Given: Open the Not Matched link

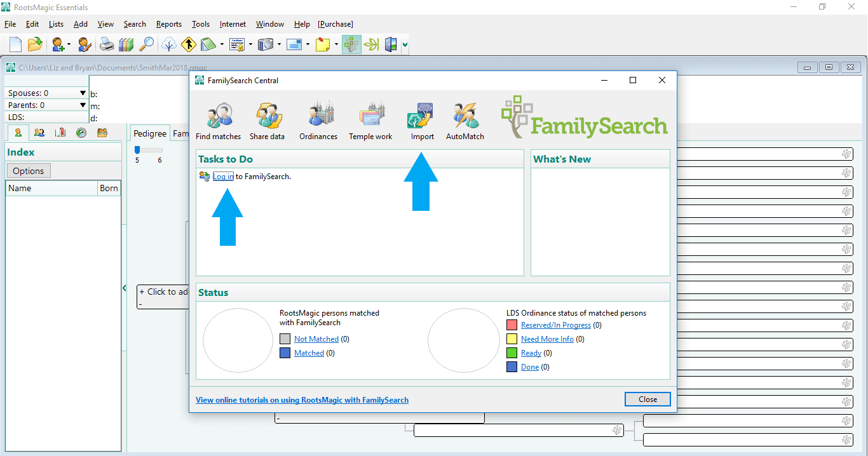Looking at the screenshot, I should [316, 339].
